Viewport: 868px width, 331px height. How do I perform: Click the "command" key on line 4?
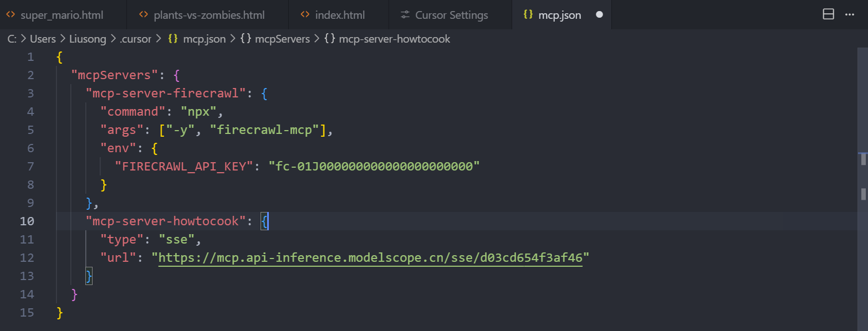[x=133, y=111]
